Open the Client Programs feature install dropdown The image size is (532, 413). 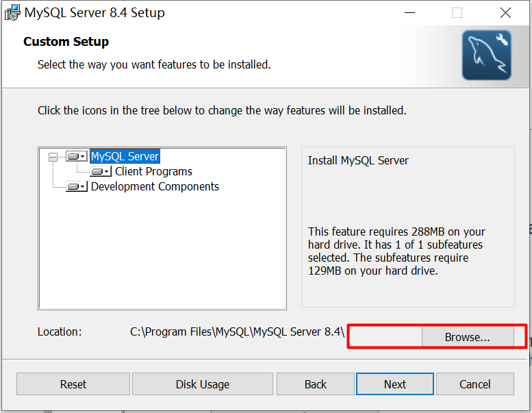click(101, 171)
